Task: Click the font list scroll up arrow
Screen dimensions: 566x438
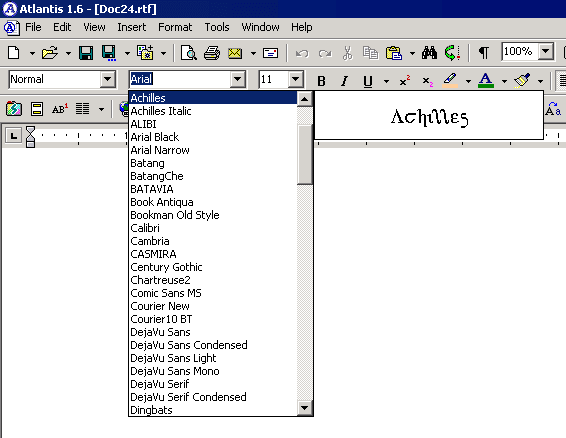Action: 305,99
